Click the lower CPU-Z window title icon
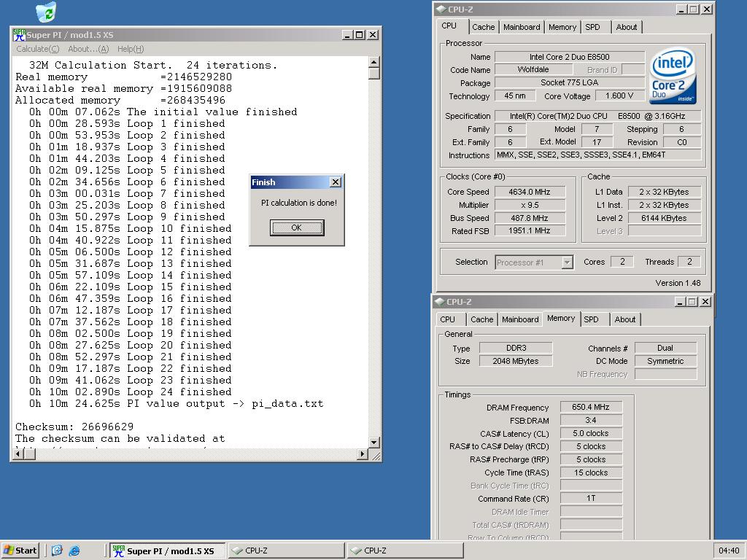The height and width of the screenshot is (560, 747). pos(440,301)
